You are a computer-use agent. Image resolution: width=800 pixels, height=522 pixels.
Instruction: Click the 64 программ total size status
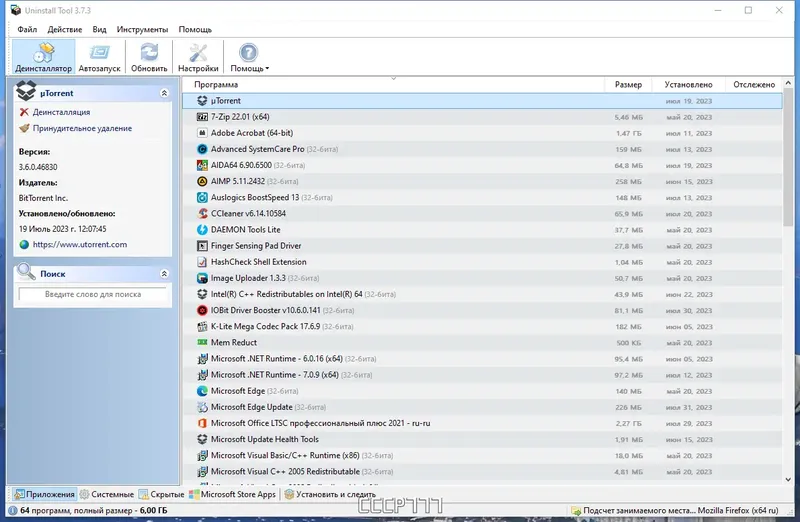pos(93,510)
